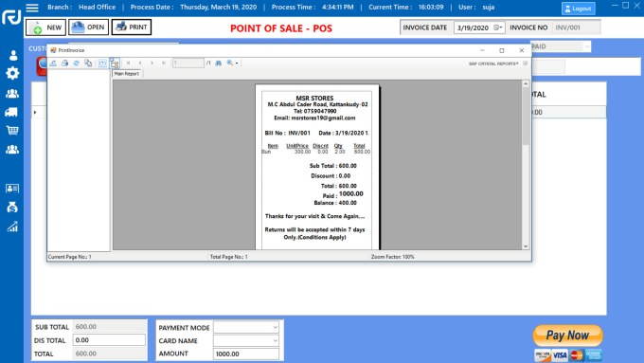This screenshot has height=363, width=644.
Task: Toggle the parameter panel button
Action: click(x=102, y=63)
